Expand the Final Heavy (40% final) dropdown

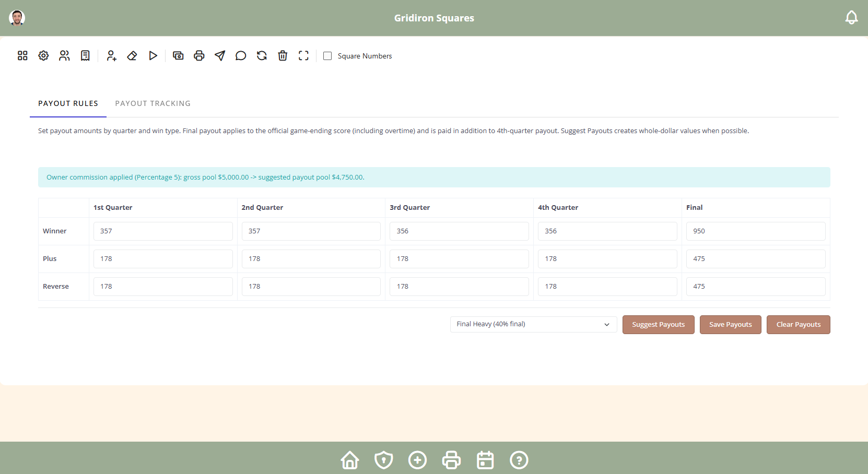point(533,324)
